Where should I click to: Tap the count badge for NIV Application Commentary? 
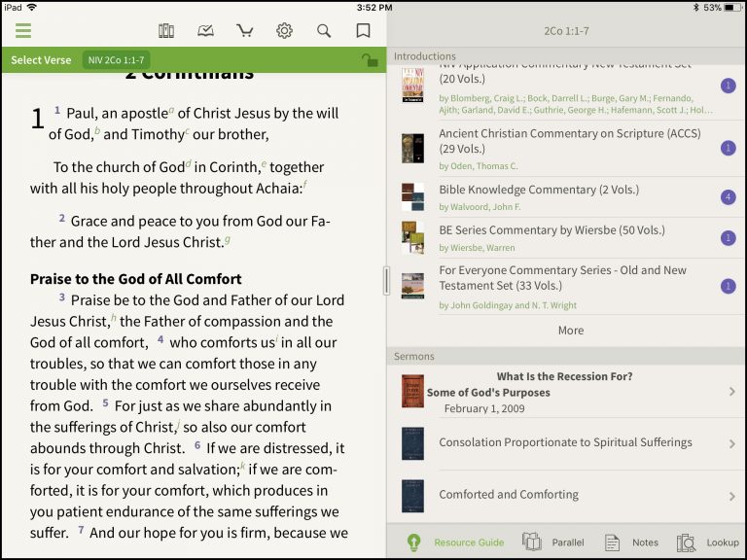pos(728,86)
